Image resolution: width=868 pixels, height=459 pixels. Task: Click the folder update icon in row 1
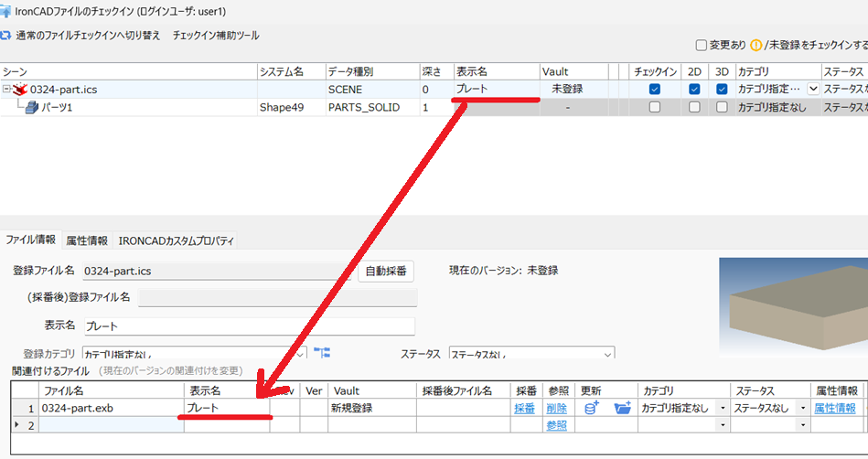click(622, 408)
